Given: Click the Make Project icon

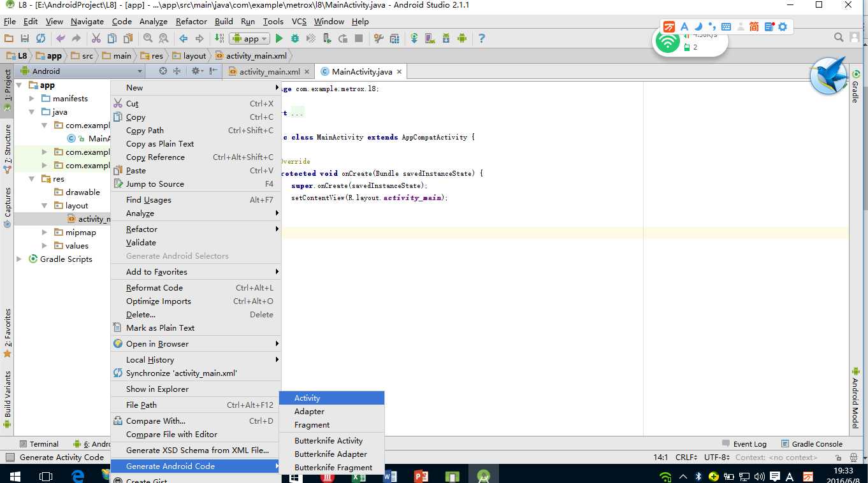Looking at the screenshot, I should [x=219, y=38].
